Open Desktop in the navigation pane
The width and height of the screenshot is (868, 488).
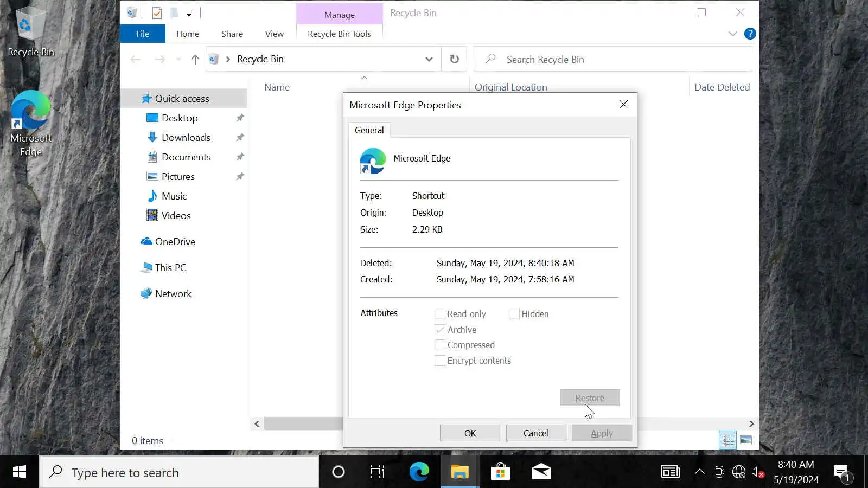(x=180, y=118)
